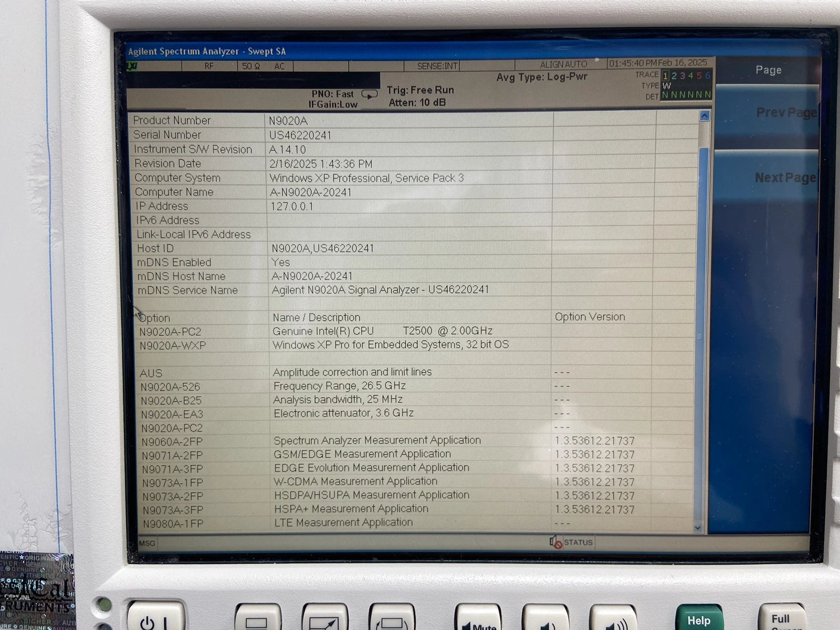Push the green Help key on front panel

click(x=699, y=618)
